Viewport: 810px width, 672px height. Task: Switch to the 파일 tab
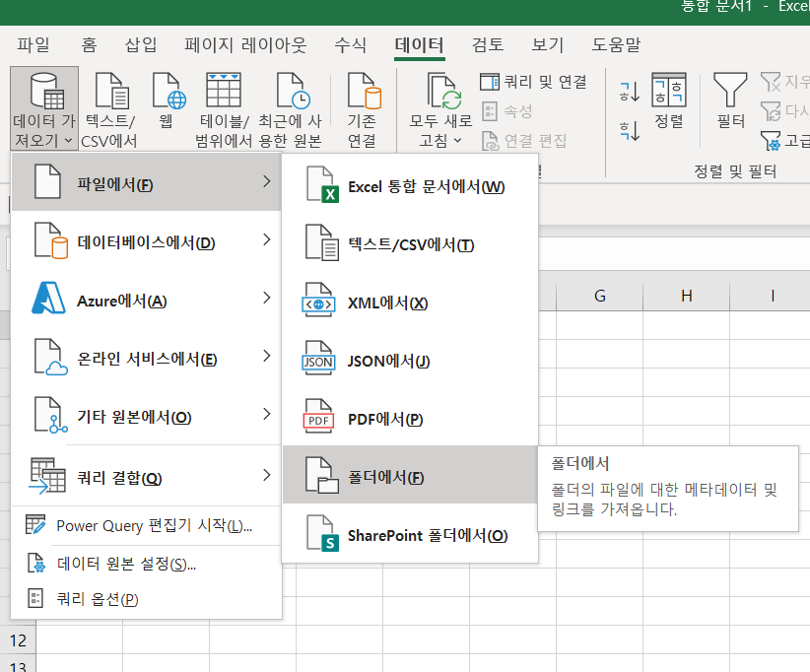34,44
